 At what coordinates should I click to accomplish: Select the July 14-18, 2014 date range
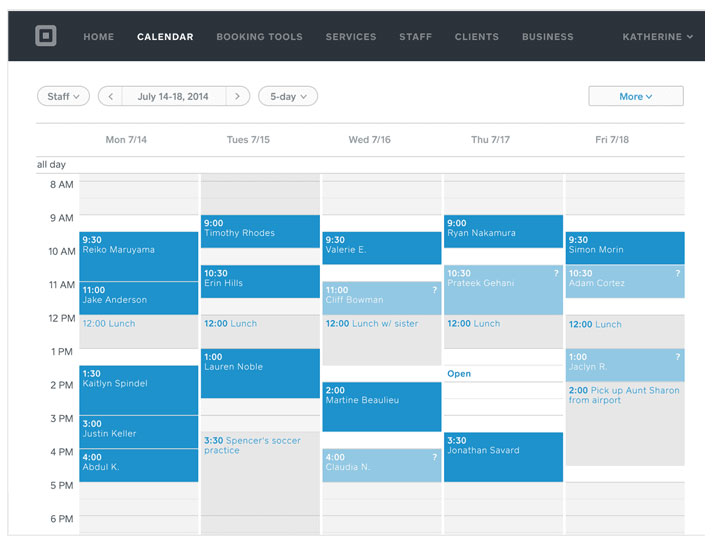click(174, 96)
